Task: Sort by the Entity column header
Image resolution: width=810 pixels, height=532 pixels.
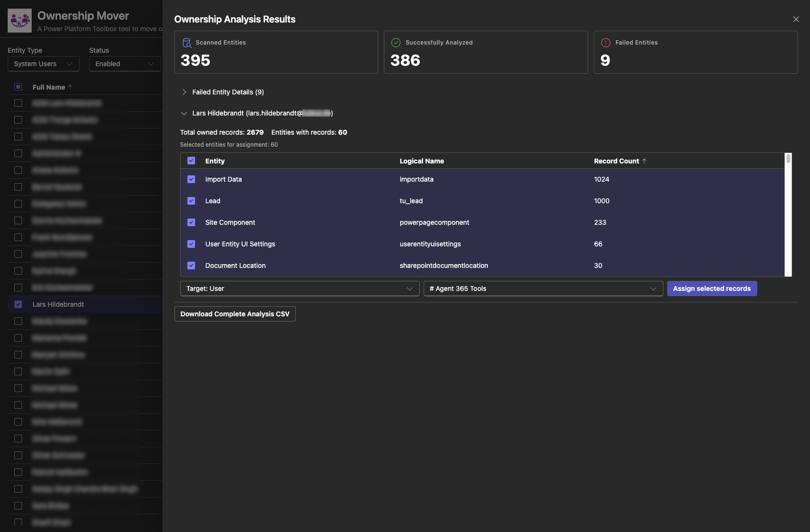Action: click(x=215, y=161)
